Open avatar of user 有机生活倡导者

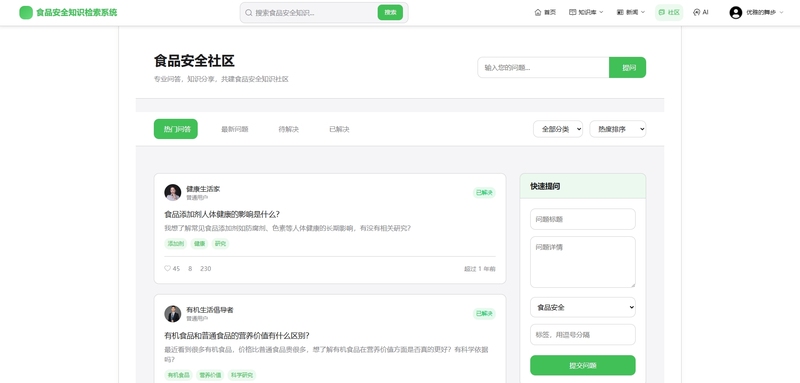(x=172, y=314)
